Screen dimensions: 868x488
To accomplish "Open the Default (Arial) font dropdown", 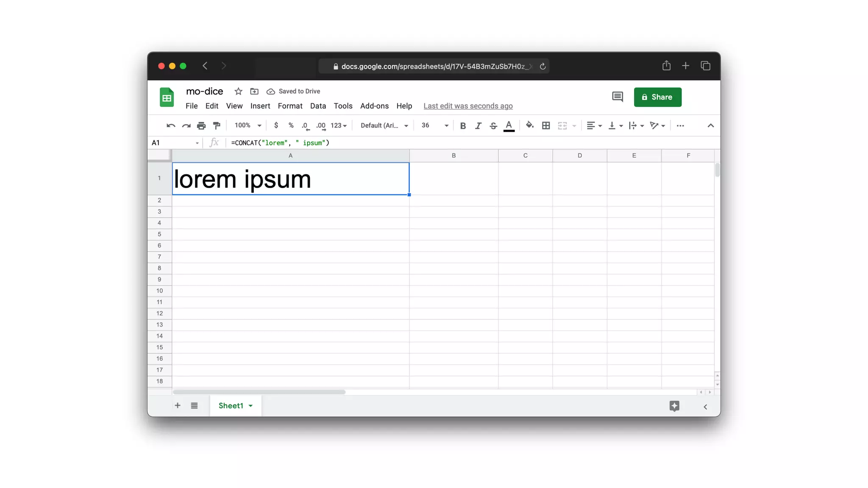I will point(384,125).
